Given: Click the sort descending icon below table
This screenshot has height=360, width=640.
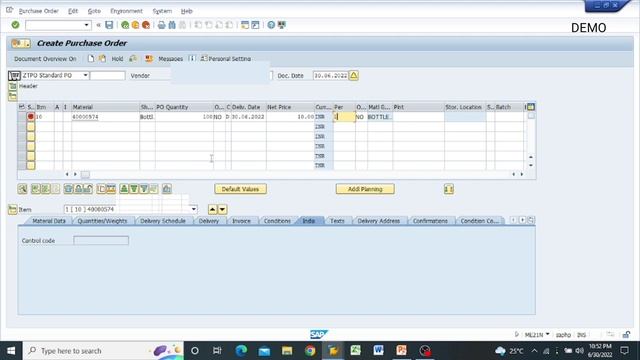Looking at the screenshot, I should point(134,189).
